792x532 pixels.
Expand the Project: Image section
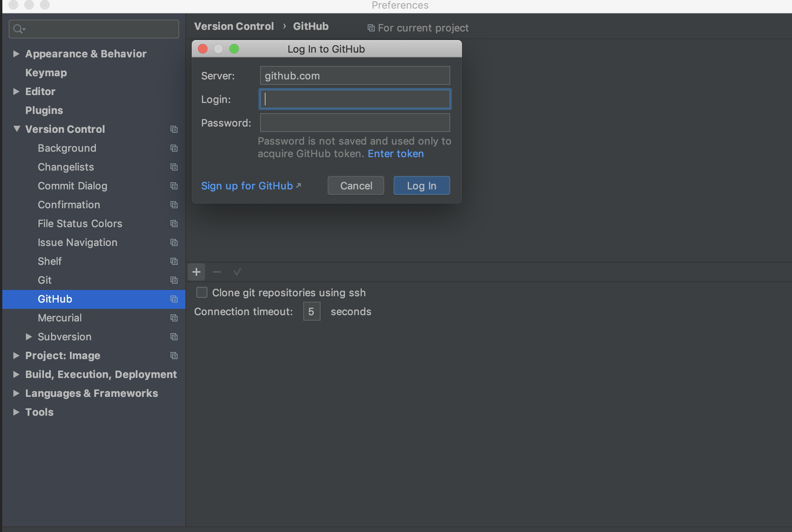[16, 355]
